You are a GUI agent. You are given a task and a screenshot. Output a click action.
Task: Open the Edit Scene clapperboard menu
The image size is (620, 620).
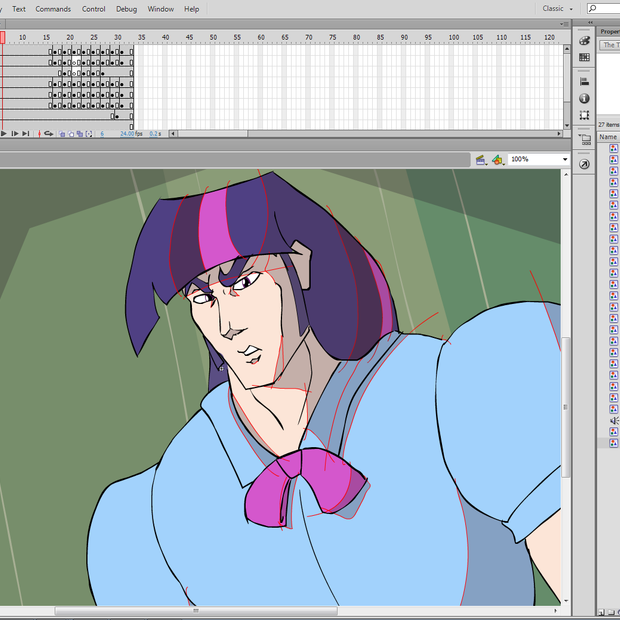click(481, 160)
